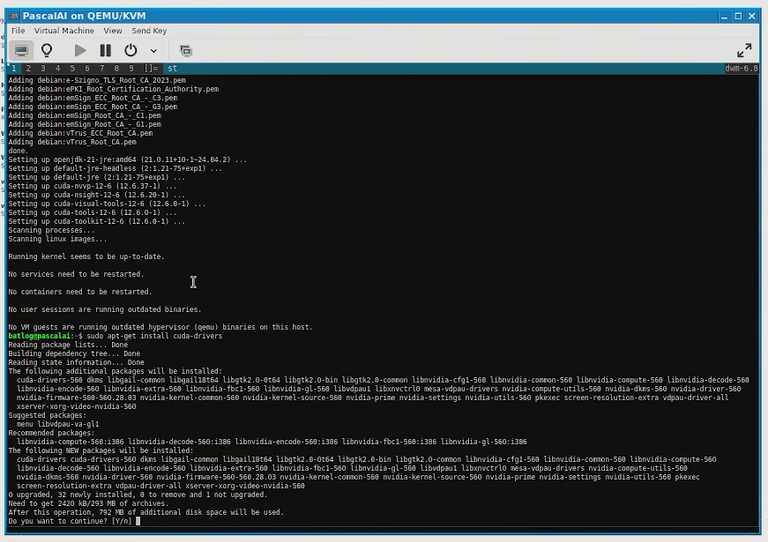This screenshot has width=768, height=542.
Task: Show the graphical console view
Action: (21, 50)
